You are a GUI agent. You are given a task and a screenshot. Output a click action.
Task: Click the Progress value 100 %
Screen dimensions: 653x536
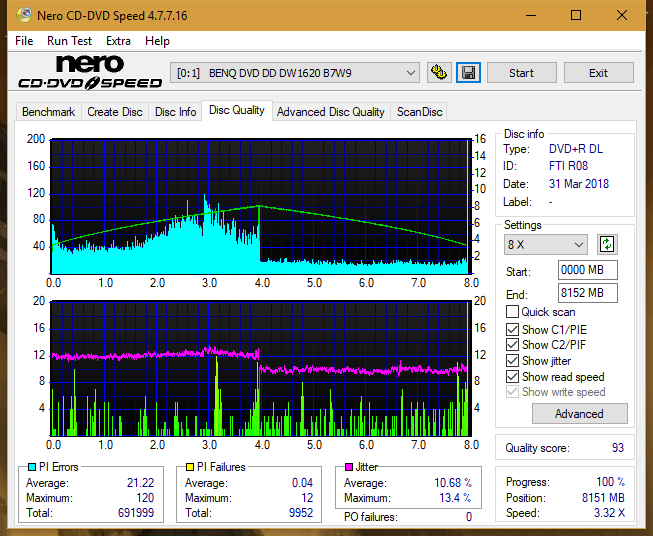(611, 482)
